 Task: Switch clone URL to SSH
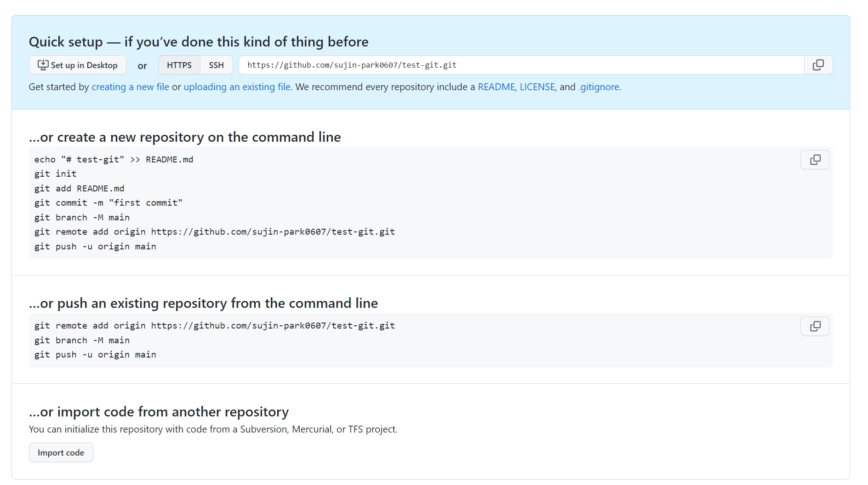pyautogui.click(x=216, y=65)
